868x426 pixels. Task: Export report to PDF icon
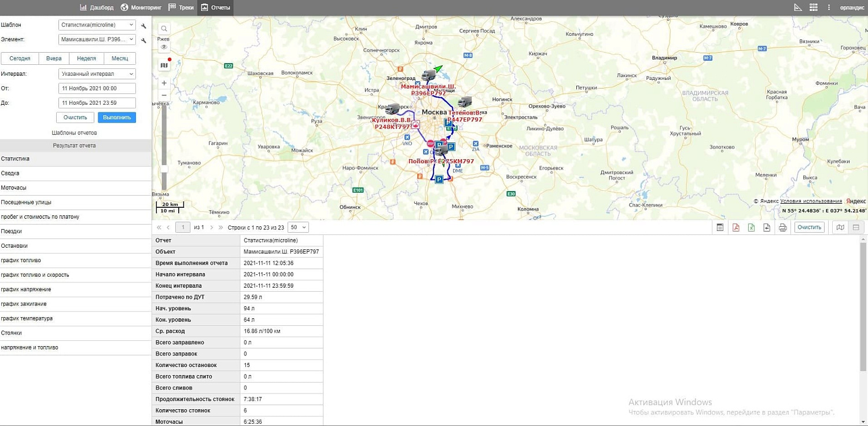pos(735,227)
